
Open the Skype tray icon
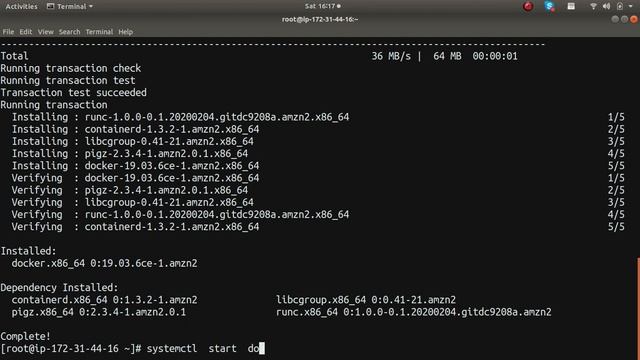pos(550,6)
